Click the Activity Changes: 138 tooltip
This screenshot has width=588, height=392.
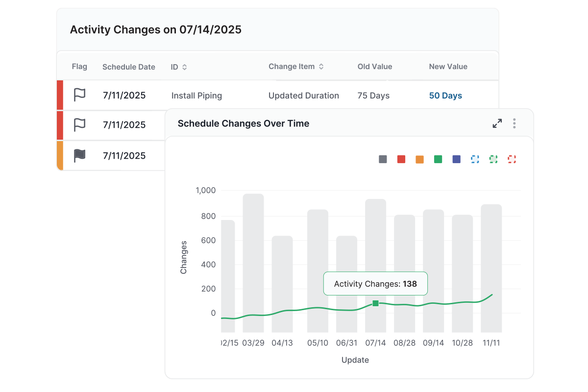(x=375, y=284)
